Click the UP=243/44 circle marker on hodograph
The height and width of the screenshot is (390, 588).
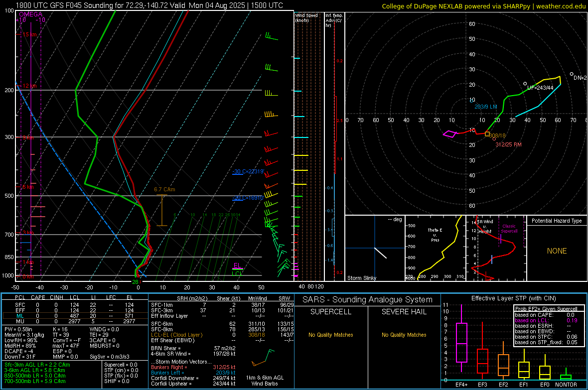(525, 84)
